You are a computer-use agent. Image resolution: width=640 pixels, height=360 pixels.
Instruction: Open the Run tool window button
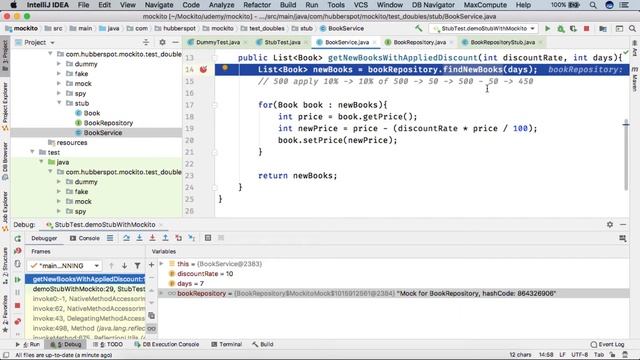tap(28, 344)
